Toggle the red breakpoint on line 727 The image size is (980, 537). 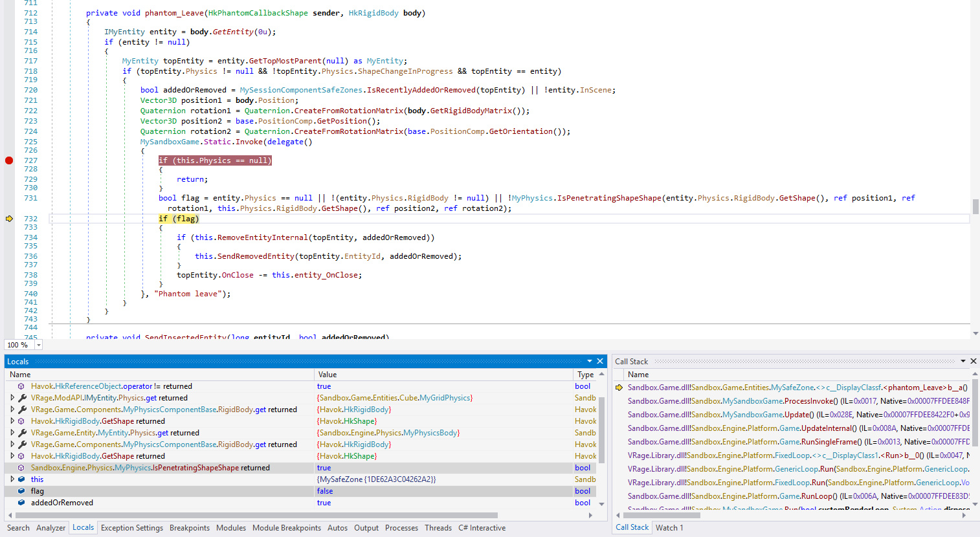pos(9,160)
